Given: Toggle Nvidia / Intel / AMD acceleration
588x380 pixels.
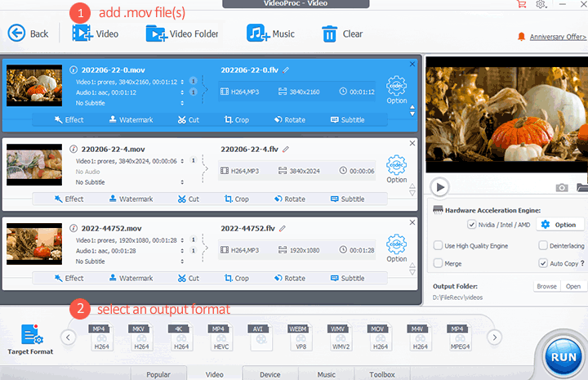Looking at the screenshot, I should click(x=471, y=225).
